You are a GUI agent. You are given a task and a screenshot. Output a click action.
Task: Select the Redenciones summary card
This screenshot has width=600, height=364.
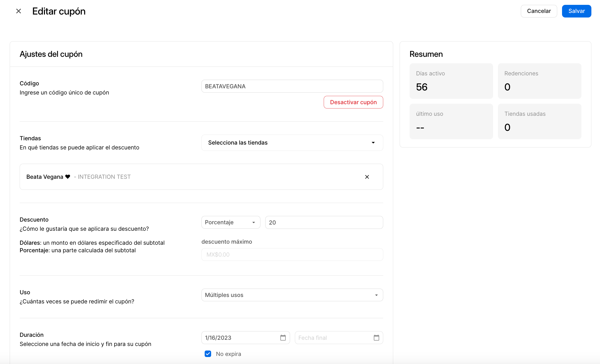[x=539, y=81]
